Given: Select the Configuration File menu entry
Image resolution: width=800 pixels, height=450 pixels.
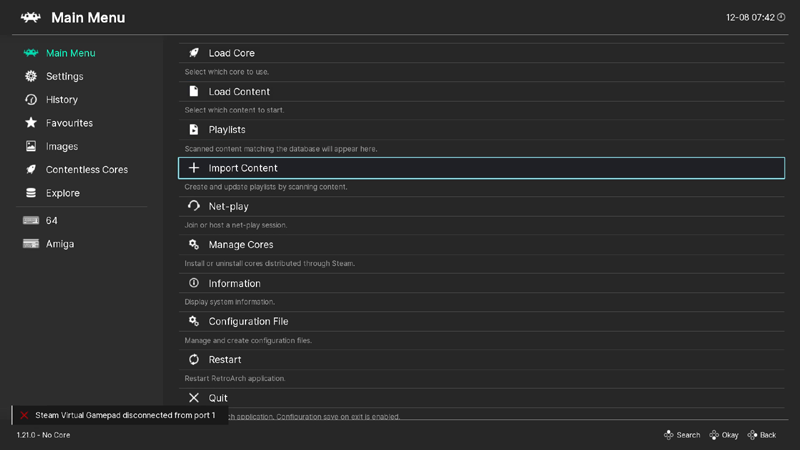Looking at the screenshot, I should (248, 322).
